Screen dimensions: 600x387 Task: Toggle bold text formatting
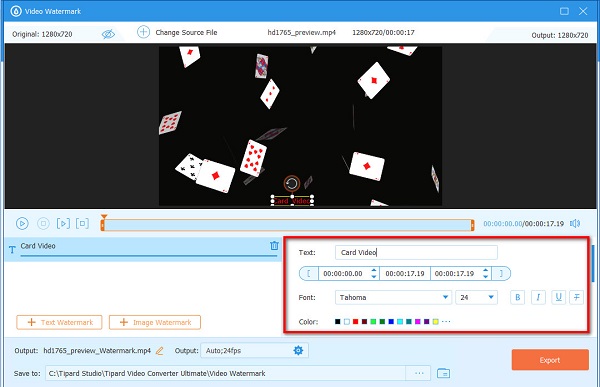point(517,297)
